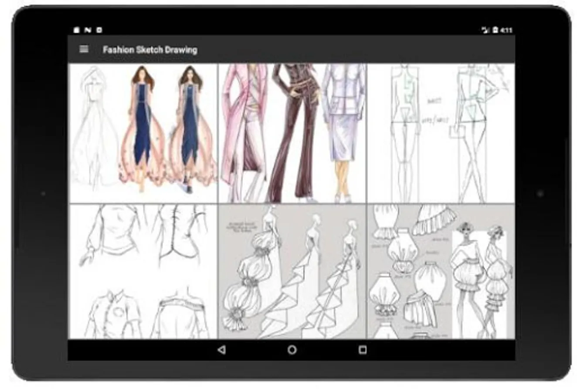
Task: Select the body proportion figure template thumbnail
Action: pyautogui.click(x=441, y=133)
